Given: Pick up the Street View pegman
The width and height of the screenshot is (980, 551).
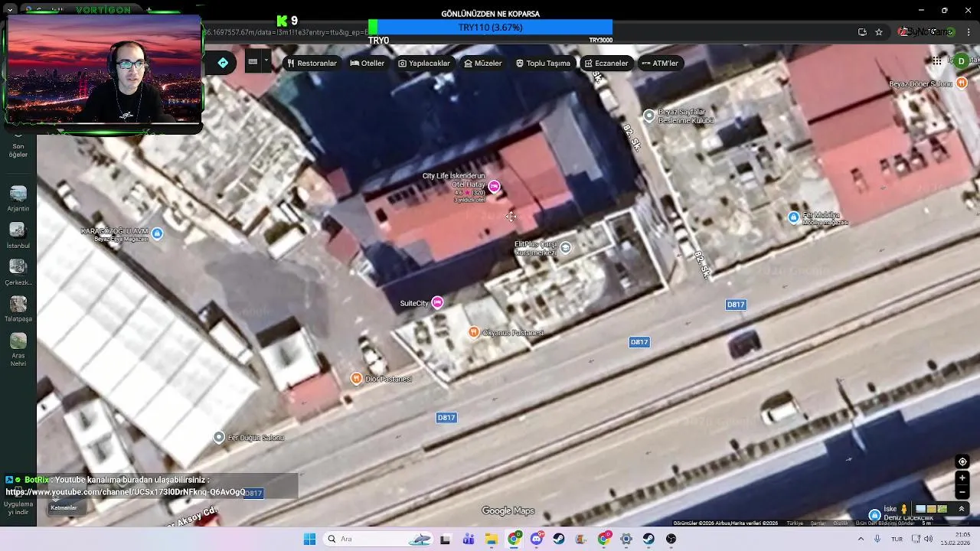Looking at the screenshot, I should pos(904,509).
